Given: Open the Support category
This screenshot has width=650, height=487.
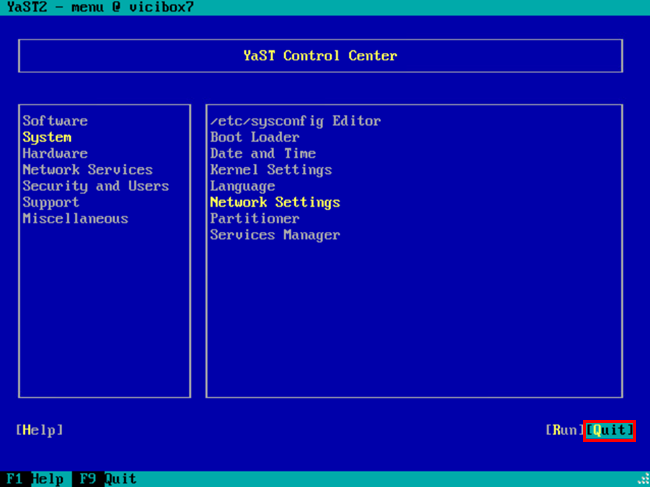Looking at the screenshot, I should 51,202.
